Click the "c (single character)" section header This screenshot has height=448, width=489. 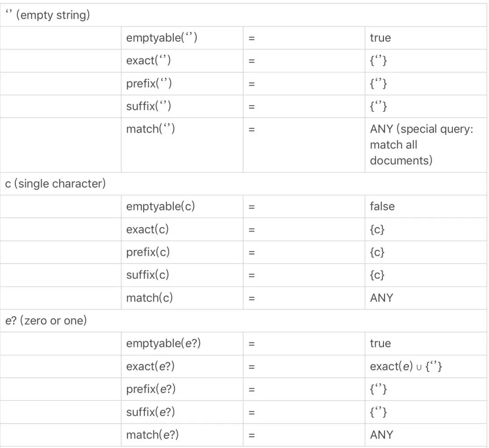point(55,184)
